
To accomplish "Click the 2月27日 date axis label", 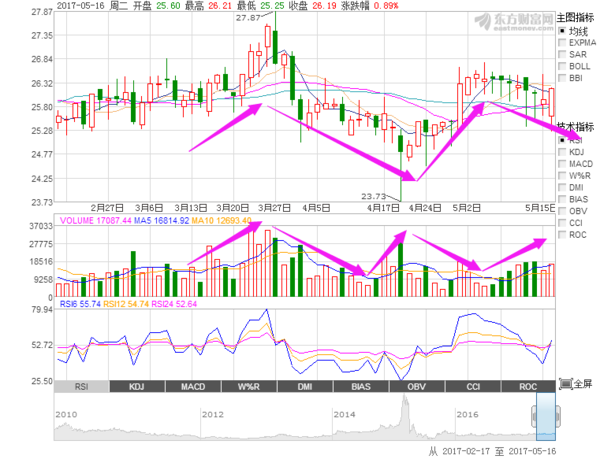I will pyautogui.click(x=107, y=208).
